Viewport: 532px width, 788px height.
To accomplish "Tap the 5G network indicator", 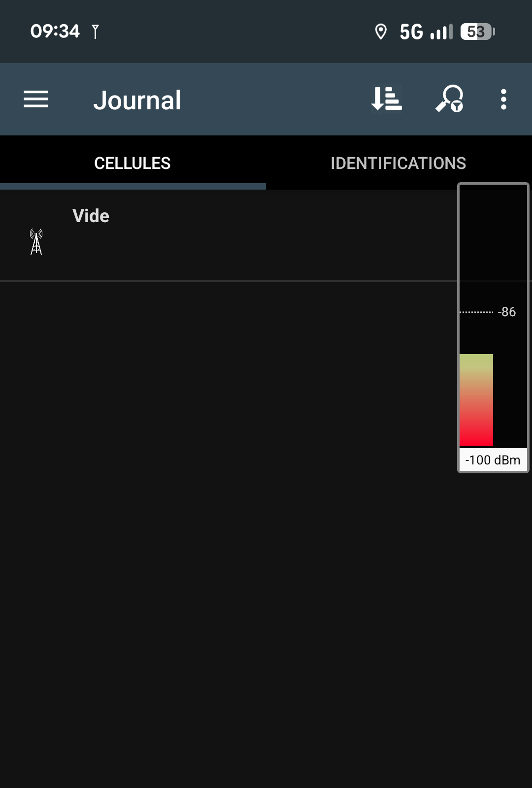I will click(x=411, y=32).
